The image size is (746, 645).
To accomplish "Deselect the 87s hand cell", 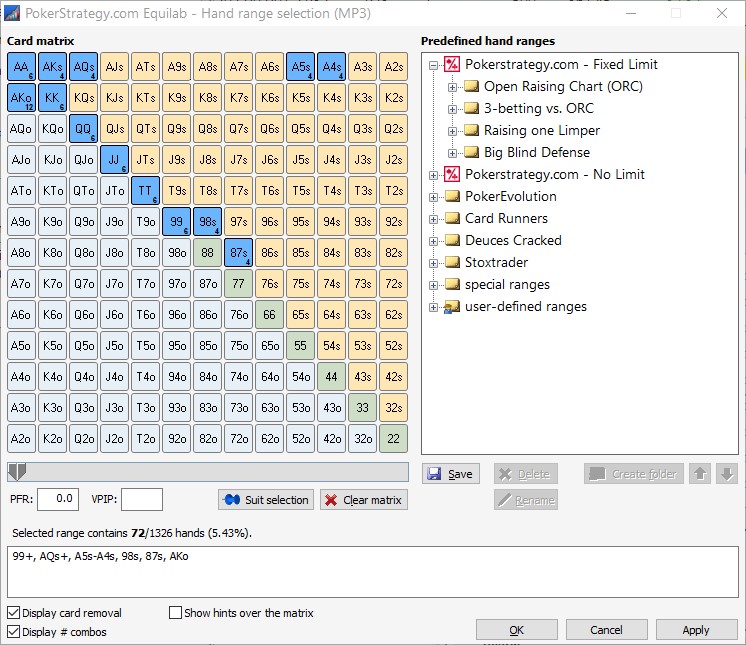I will 238,253.
